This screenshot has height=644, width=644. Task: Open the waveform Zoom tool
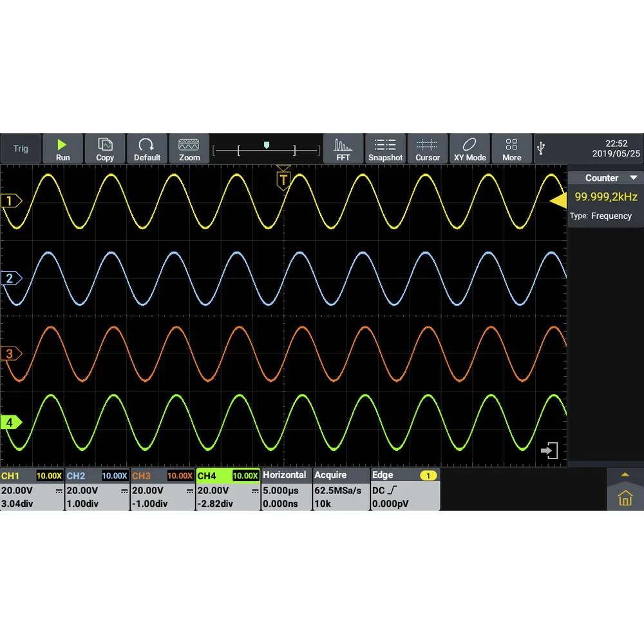[x=189, y=149]
